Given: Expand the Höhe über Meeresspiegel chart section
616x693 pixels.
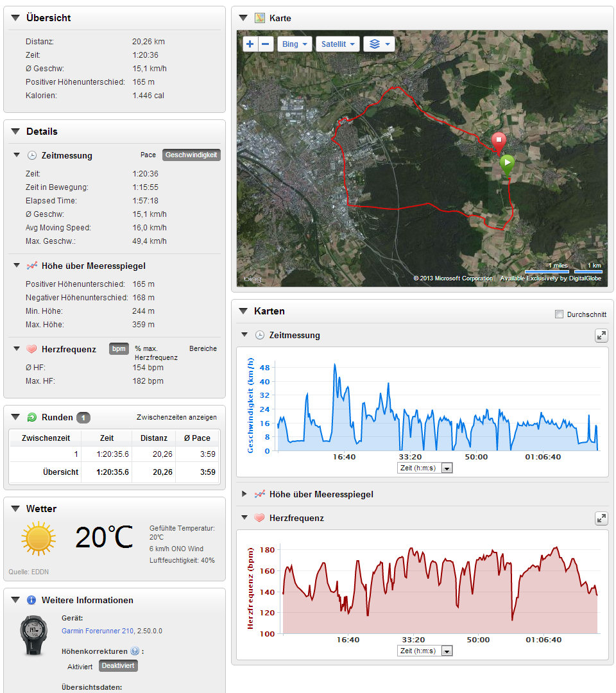Looking at the screenshot, I should pos(244,494).
